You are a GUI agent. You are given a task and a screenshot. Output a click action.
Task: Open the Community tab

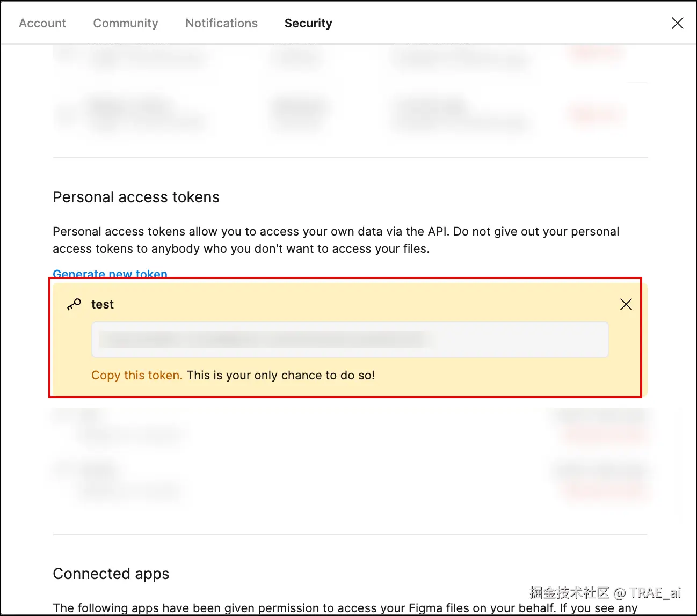126,23
